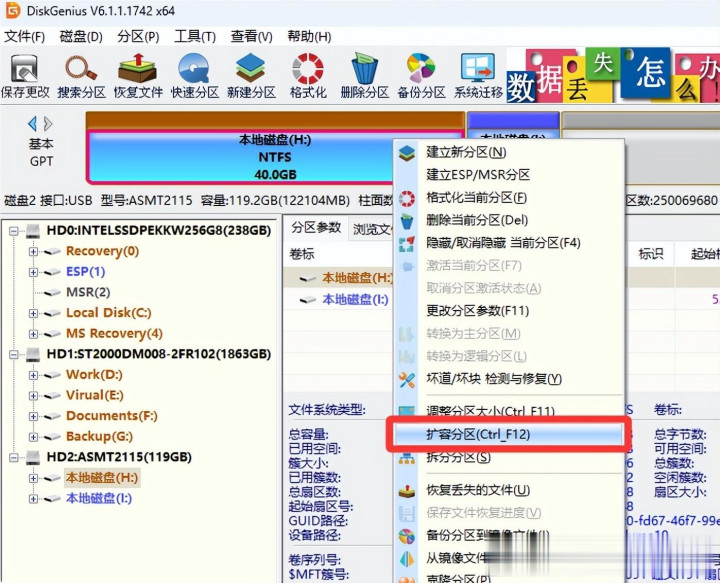Switch to the 分区参数 tab

(316, 228)
